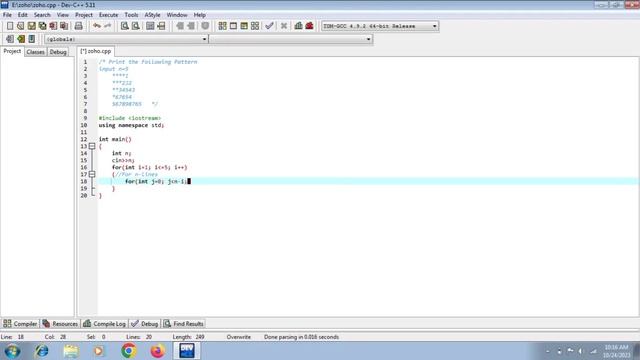The image size is (640, 360).
Task: Click the Close file toolbar icon
Action: (x=53, y=26)
